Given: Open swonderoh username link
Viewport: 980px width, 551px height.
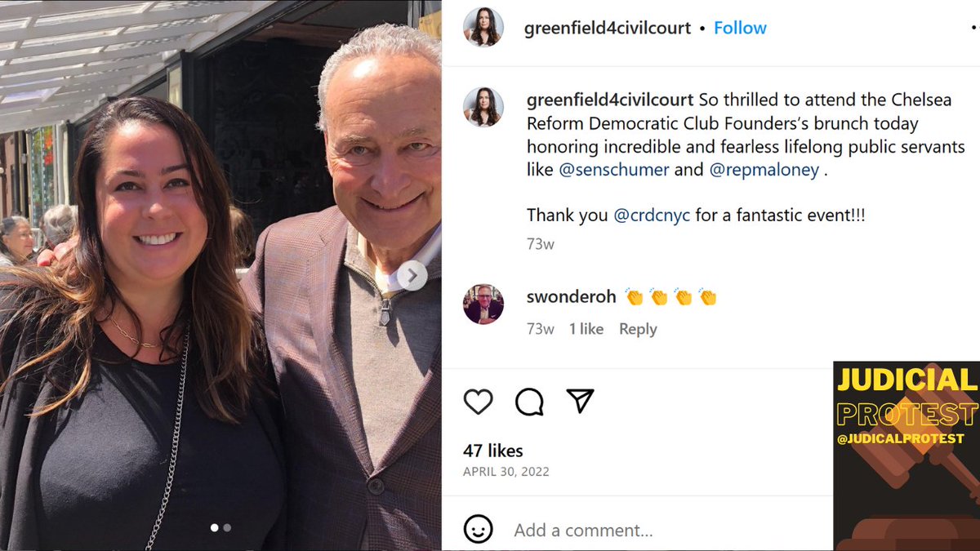Looking at the screenshot, I should tap(571, 296).
